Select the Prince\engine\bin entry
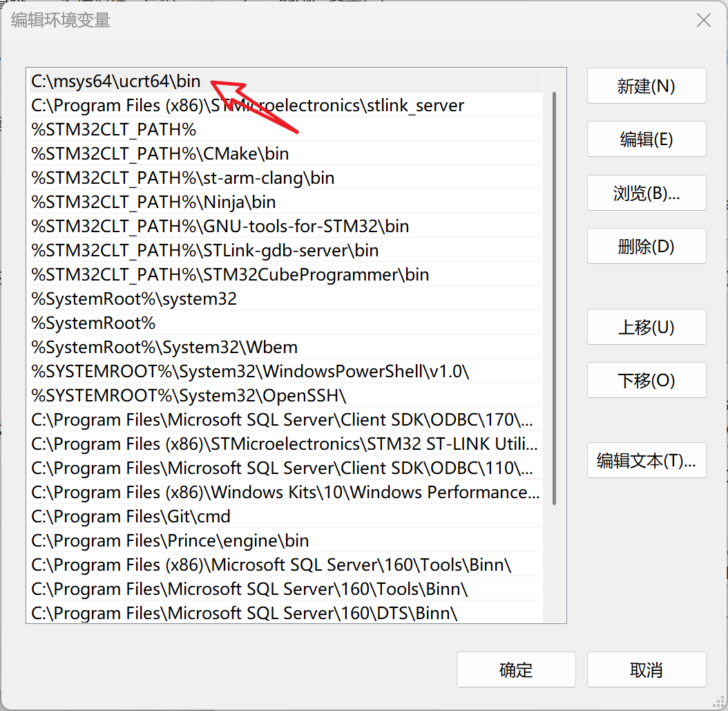The image size is (728, 711). (x=285, y=540)
